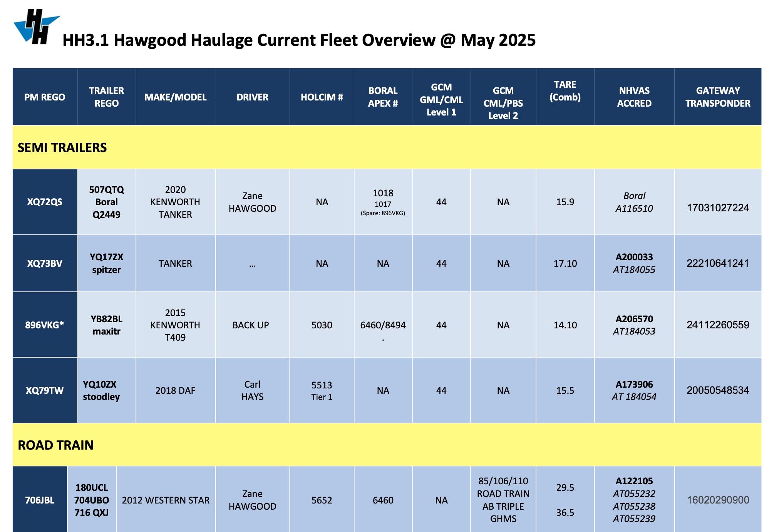Viewport: 774px width, 532px height.
Task: Click the XQ72QS rego cell
Action: coord(45,202)
